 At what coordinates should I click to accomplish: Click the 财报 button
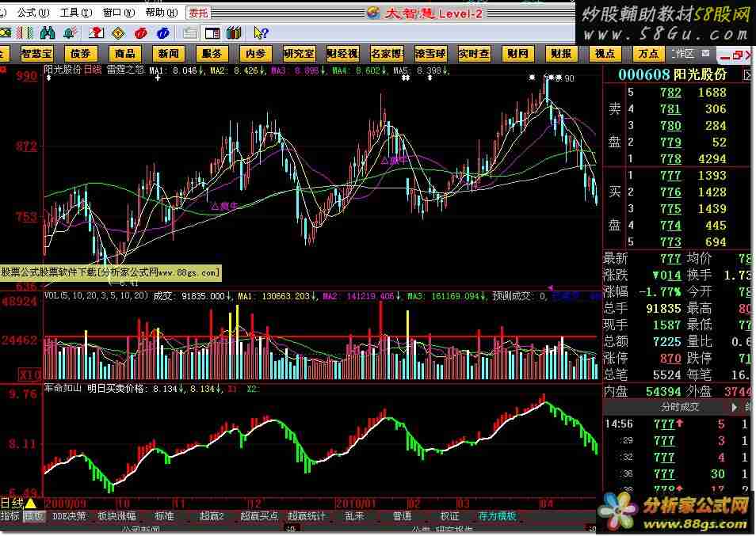click(561, 54)
